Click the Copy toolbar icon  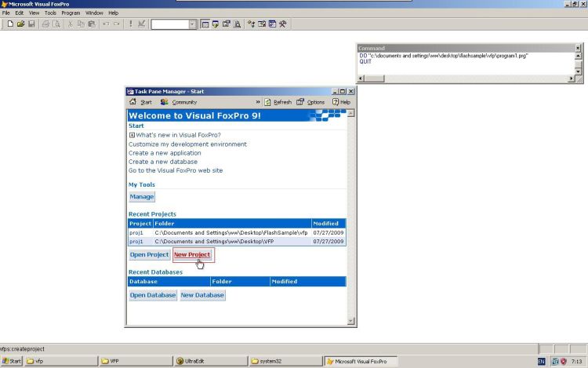coord(81,24)
